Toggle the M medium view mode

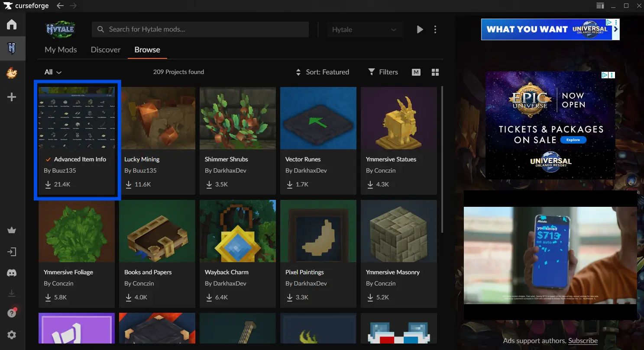(x=416, y=72)
